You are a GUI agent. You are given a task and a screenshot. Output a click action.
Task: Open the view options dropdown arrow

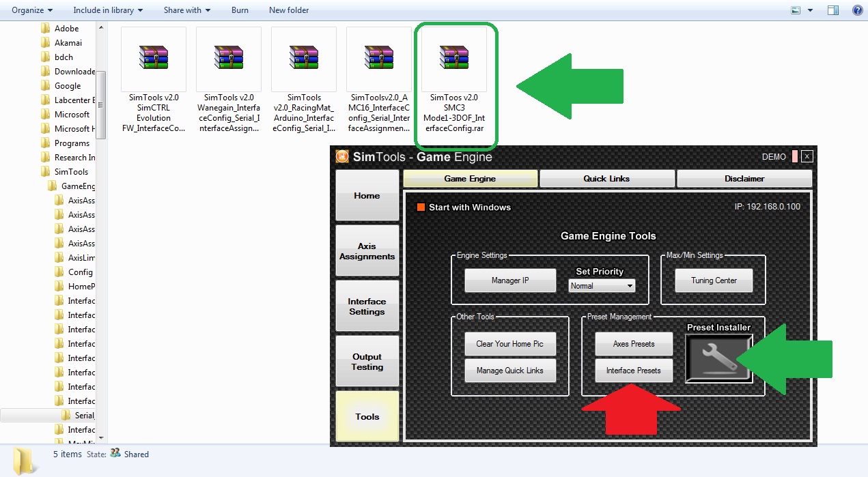tap(811, 10)
